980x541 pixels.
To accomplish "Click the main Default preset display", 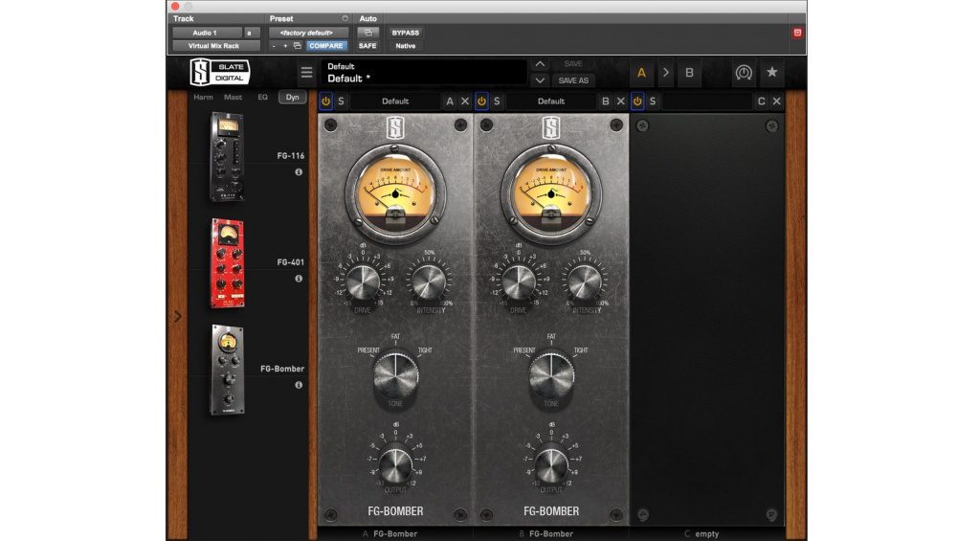I will pos(424,73).
